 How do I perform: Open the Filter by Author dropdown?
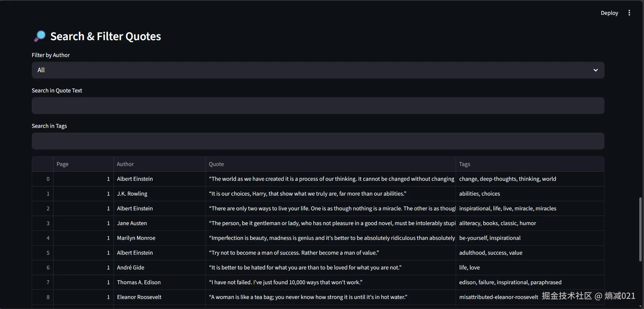317,70
